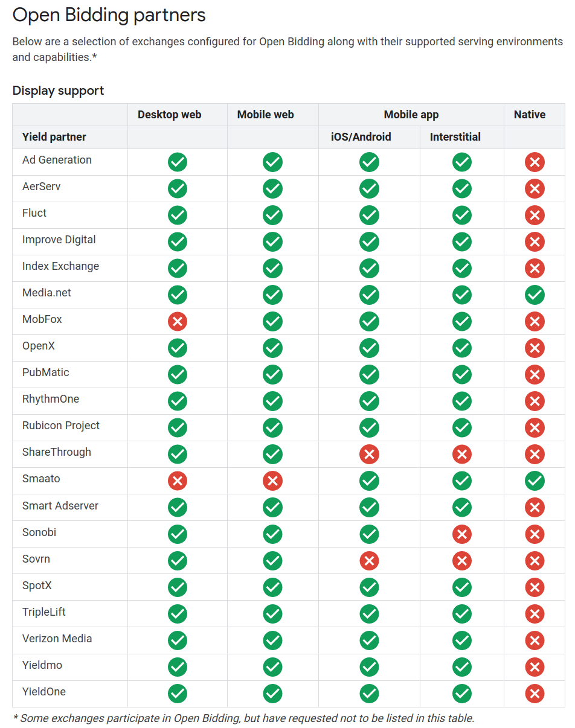Viewport: 575px width, 728px height.
Task: Click the Desktop web column header
Action: pyautogui.click(x=169, y=115)
